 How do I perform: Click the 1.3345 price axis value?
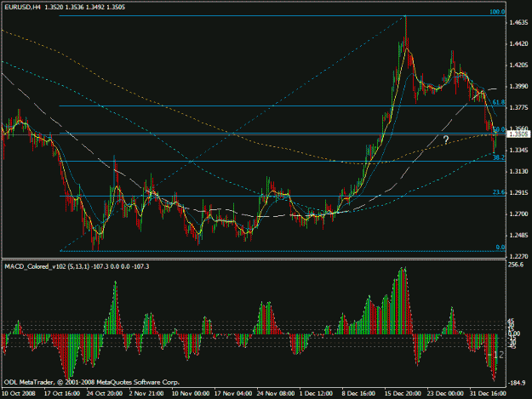tap(518, 151)
